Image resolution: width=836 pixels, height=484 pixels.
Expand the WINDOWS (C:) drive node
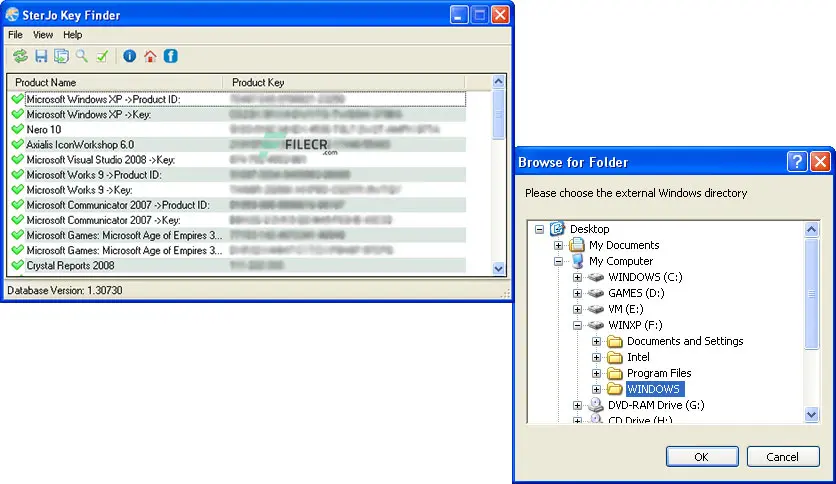pyautogui.click(x=578, y=277)
